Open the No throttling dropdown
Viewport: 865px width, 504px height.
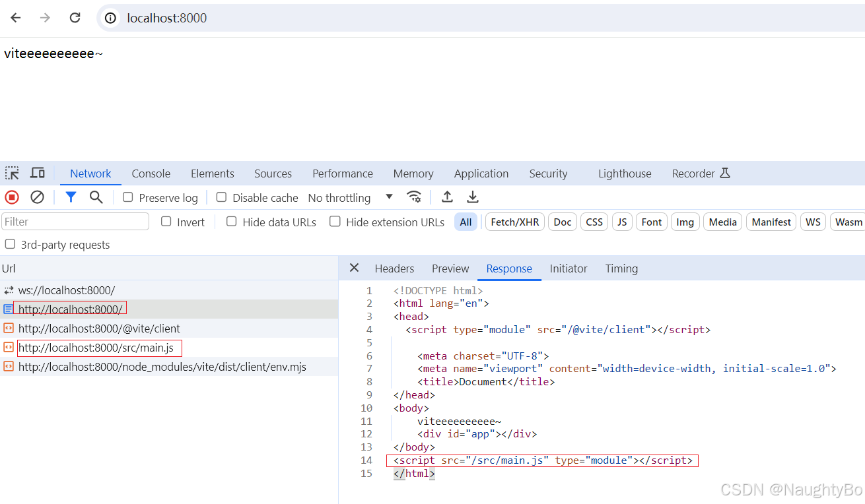(351, 197)
